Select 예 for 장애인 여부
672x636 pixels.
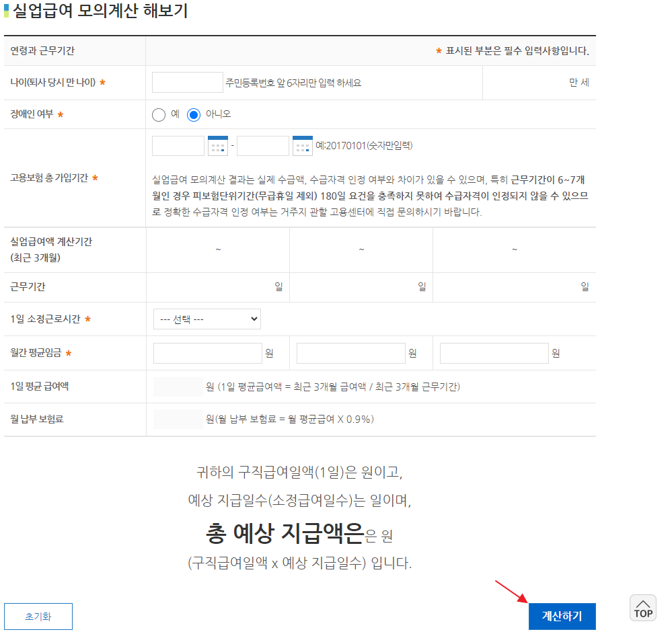(157, 114)
